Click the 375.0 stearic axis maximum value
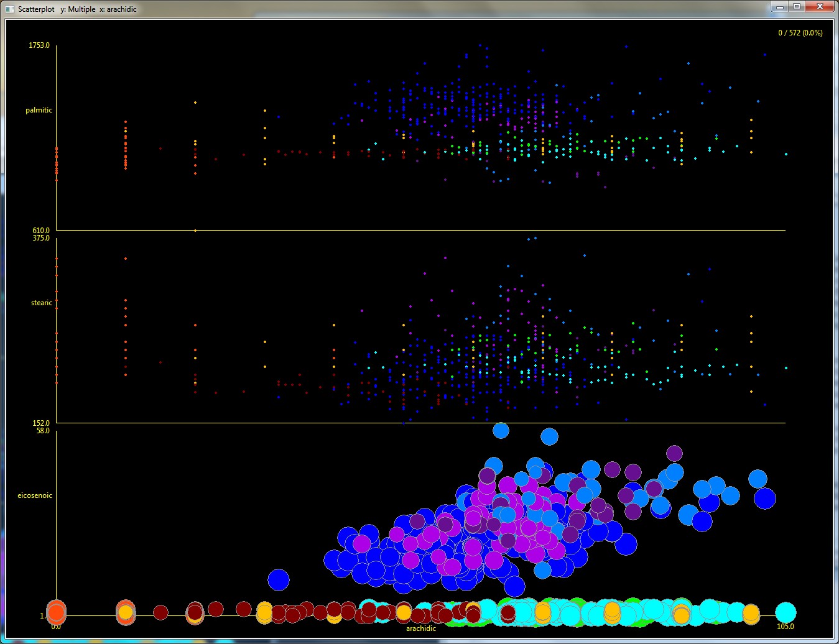 coord(41,238)
